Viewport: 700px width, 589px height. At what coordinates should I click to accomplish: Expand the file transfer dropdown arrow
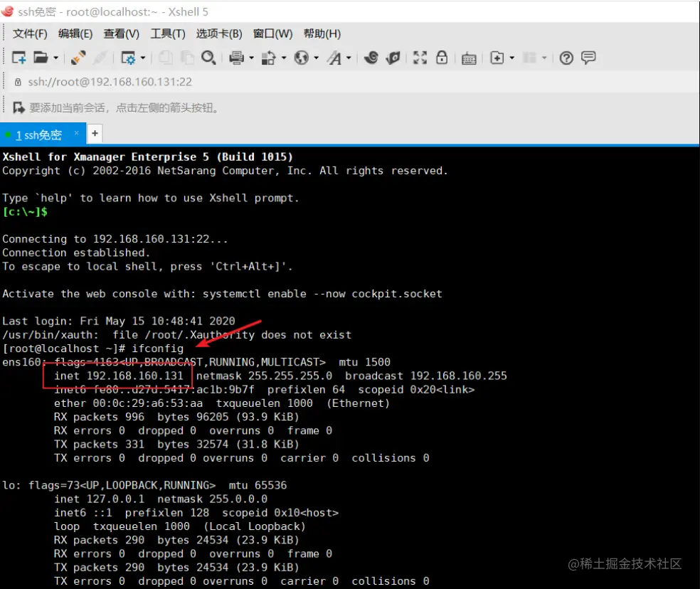tap(284, 58)
